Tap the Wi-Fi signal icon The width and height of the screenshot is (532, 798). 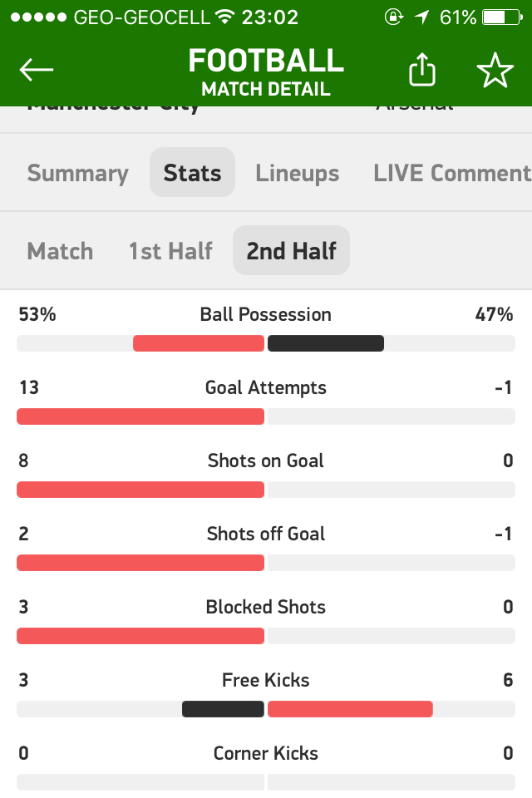[224, 17]
